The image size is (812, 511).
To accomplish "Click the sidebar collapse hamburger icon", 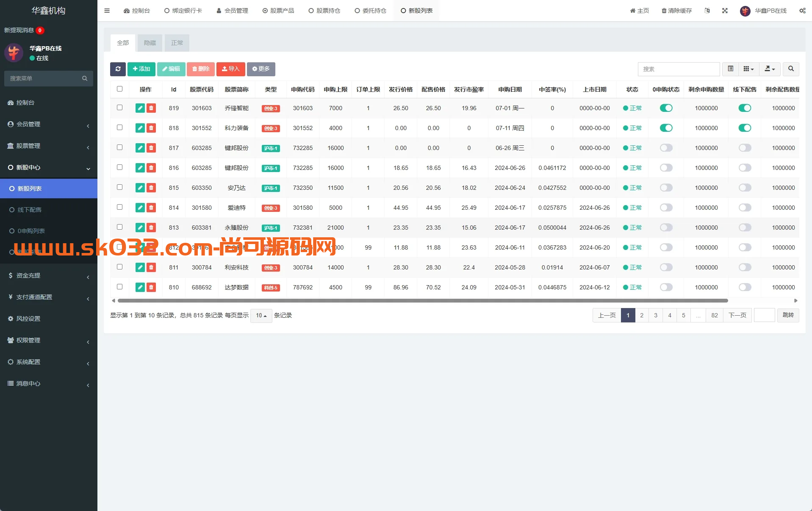I will [x=107, y=11].
